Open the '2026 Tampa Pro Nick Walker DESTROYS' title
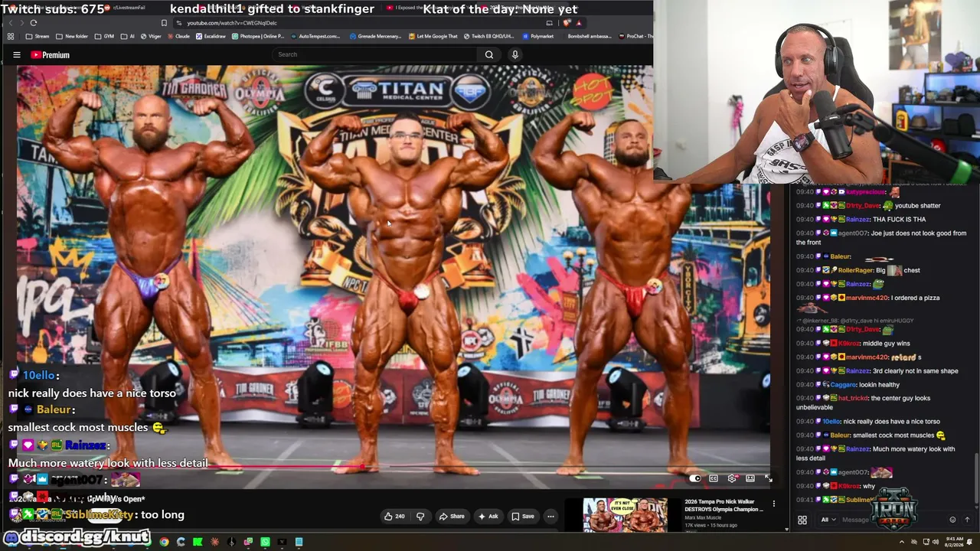Image resolution: width=980 pixels, height=551 pixels. point(724,506)
